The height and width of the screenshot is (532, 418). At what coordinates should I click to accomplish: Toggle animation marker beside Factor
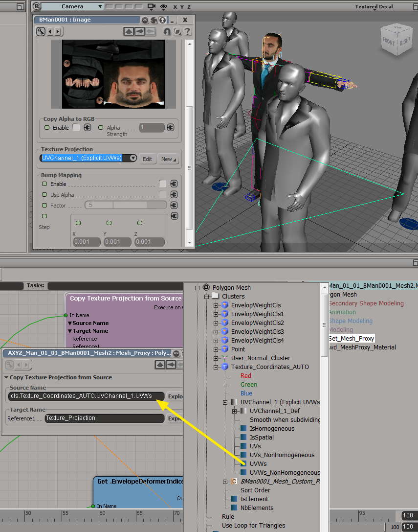pos(44,205)
